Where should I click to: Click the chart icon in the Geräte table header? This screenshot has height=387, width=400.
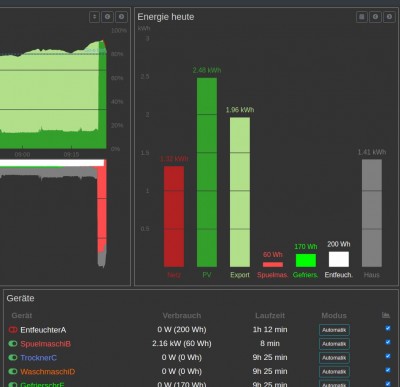(x=386, y=315)
